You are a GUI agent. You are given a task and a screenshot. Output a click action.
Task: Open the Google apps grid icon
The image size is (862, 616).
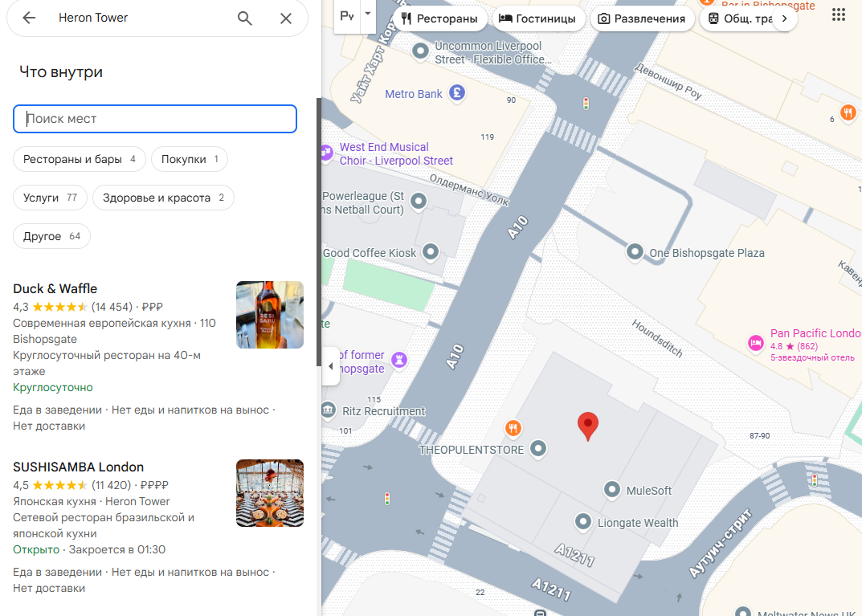(839, 14)
